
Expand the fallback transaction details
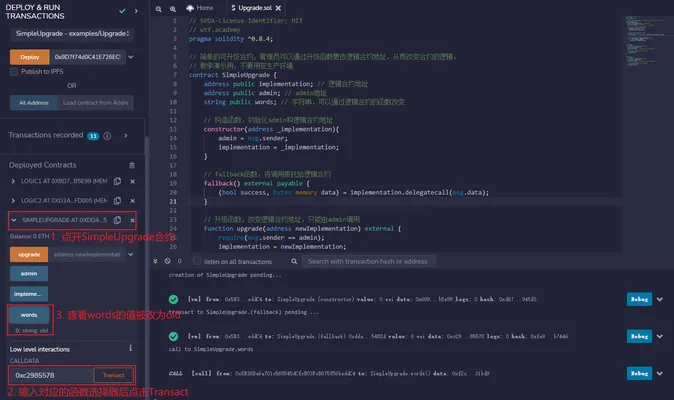pyautogui.click(x=659, y=336)
